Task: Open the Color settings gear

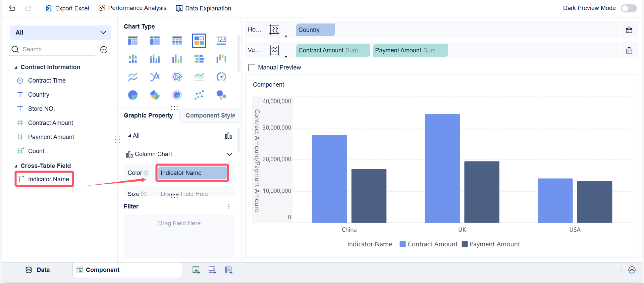Action: [146, 173]
